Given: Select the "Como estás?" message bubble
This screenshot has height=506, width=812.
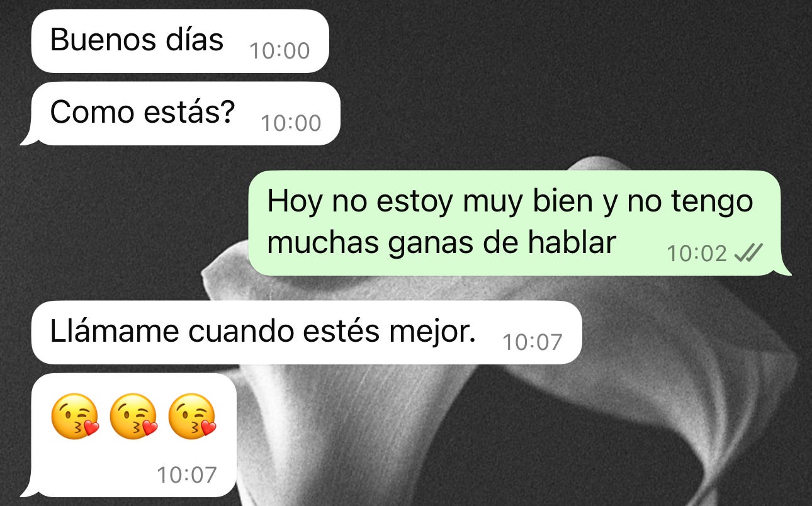Looking at the screenshot, I should [181, 113].
